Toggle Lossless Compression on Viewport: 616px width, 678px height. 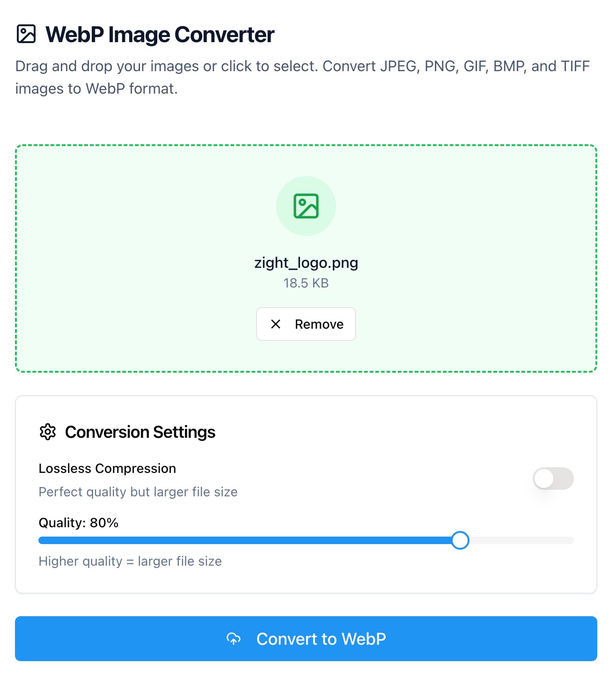[553, 479]
